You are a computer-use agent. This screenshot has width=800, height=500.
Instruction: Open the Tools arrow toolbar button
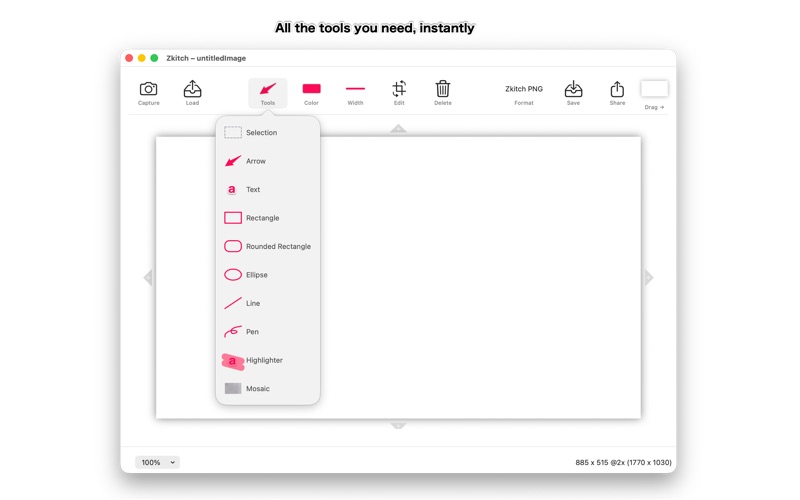tap(268, 92)
